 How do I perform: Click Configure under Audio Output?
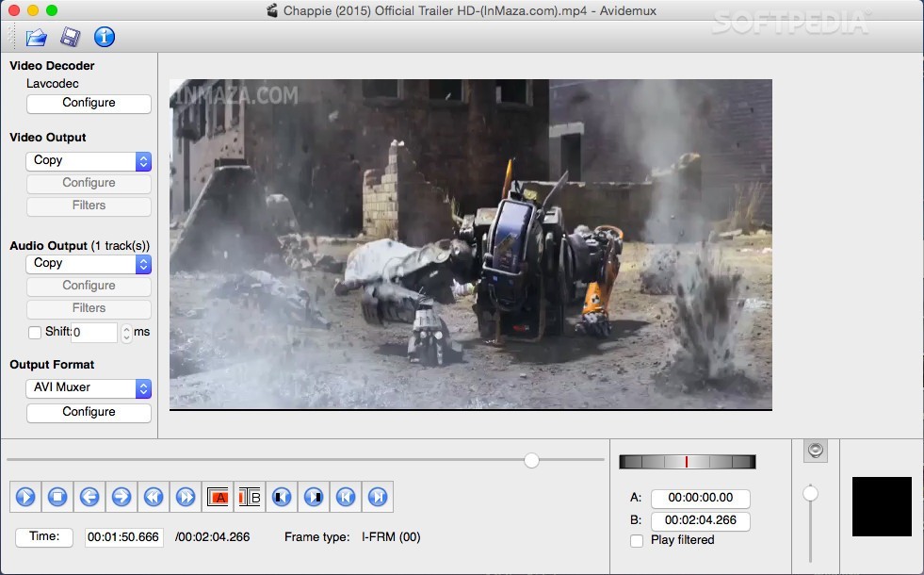[x=89, y=286]
